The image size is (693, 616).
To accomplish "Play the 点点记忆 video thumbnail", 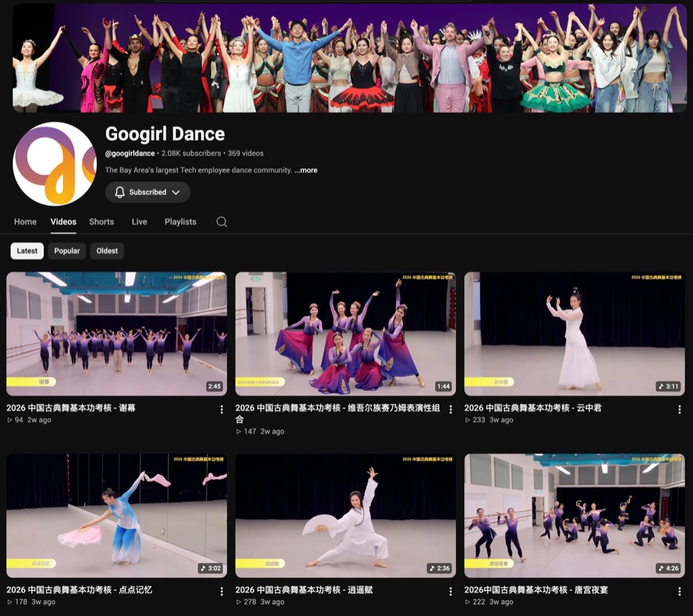I will pyautogui.click(x=116, y=516).
